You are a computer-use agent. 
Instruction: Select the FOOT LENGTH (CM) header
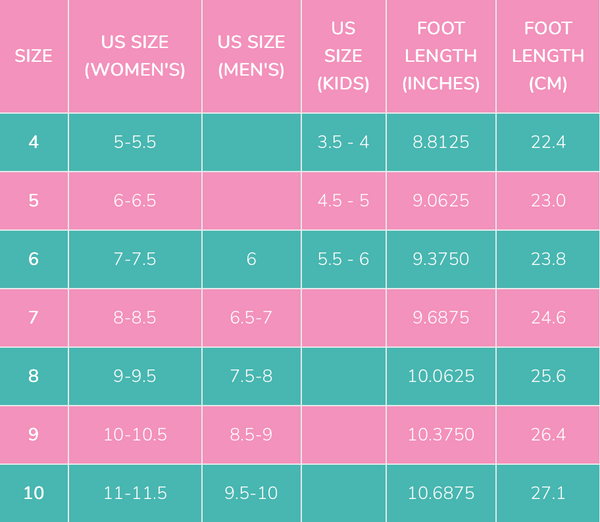pos(548,56)
